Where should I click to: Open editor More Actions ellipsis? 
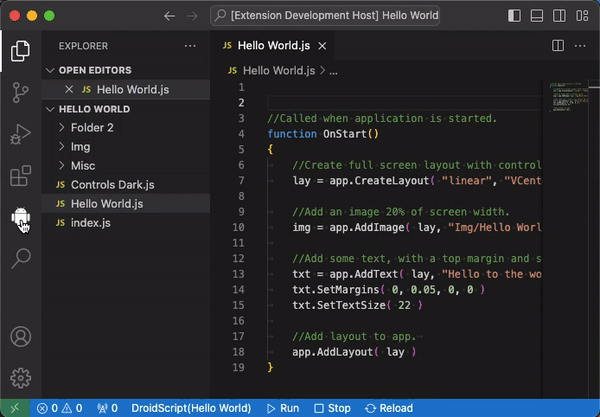(580, 46)
